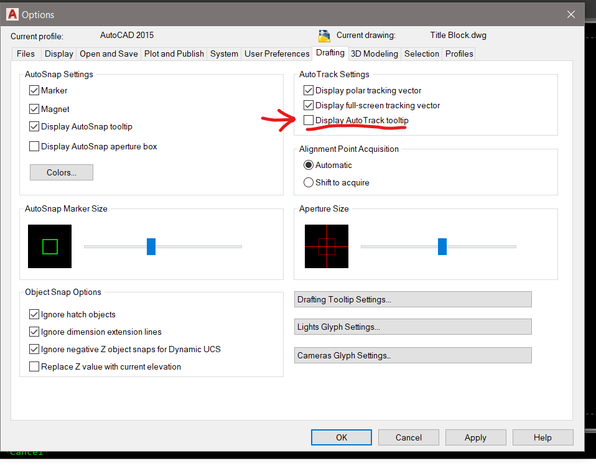This screenshot has width=596, height=471.
Task: Select Shift to acquire radio button
Action: pyautogui.click(x=308, y=182)
